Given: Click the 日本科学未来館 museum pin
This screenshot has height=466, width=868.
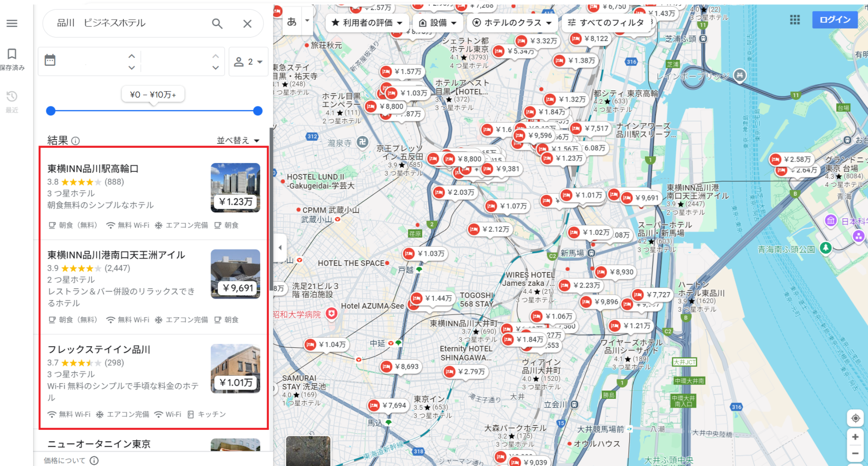Looking at the screenshot, I should pyautogui.click(x=831, y=221).
